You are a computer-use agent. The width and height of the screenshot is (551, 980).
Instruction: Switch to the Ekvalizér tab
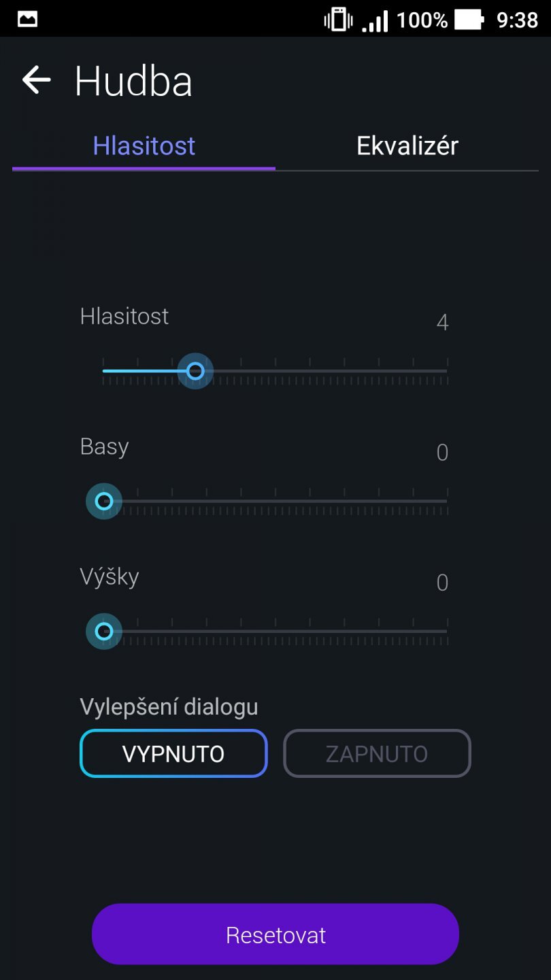coord(407,145)
